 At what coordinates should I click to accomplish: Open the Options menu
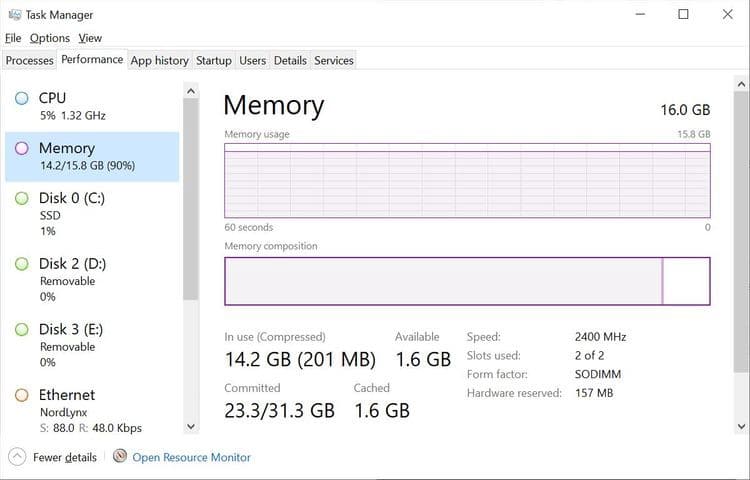coord(49,38)
